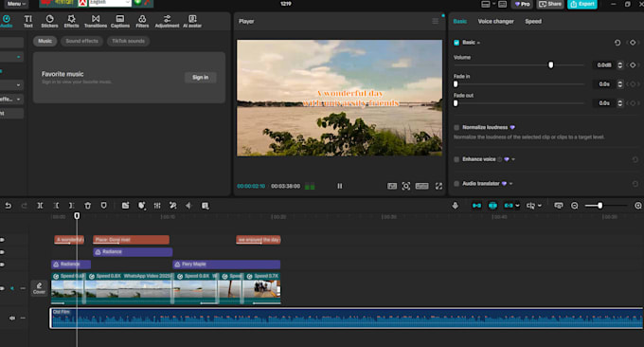This screenshot has width=644, height=347.
Task: Select the 'Fiery Maple' effect clip
Action: pos(226,265)
